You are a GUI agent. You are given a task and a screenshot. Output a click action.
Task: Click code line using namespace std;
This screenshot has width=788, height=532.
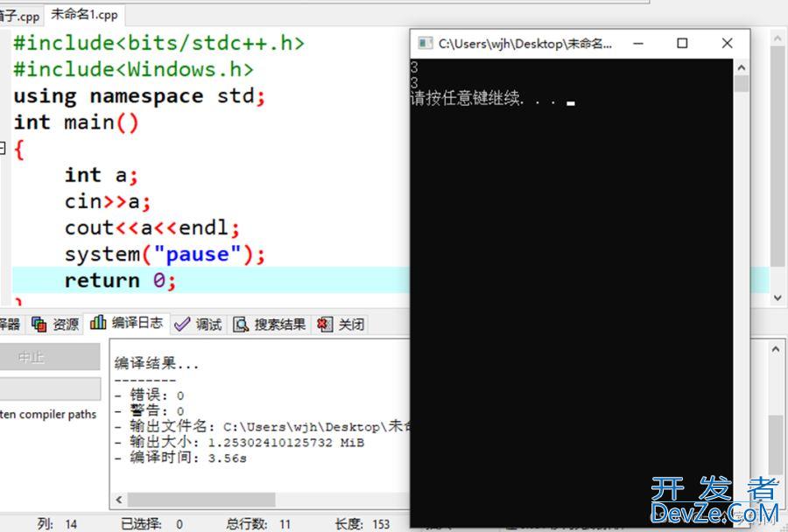139,95
